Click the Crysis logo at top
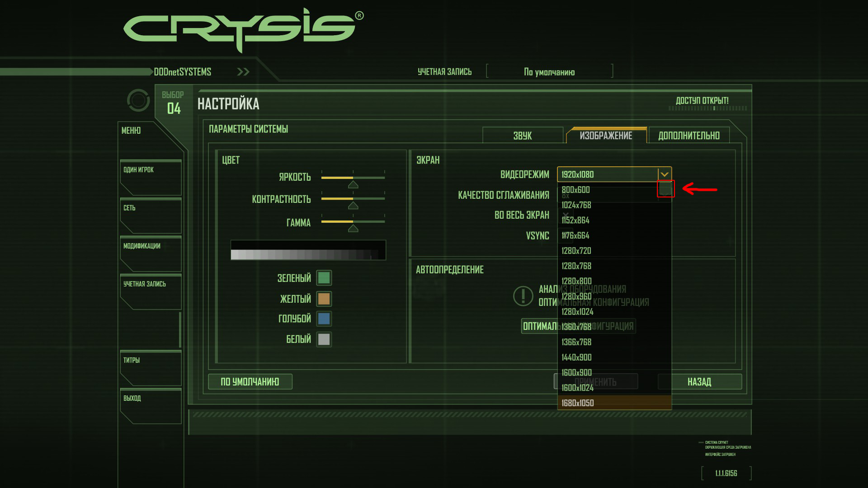 [x=242, y=28]
